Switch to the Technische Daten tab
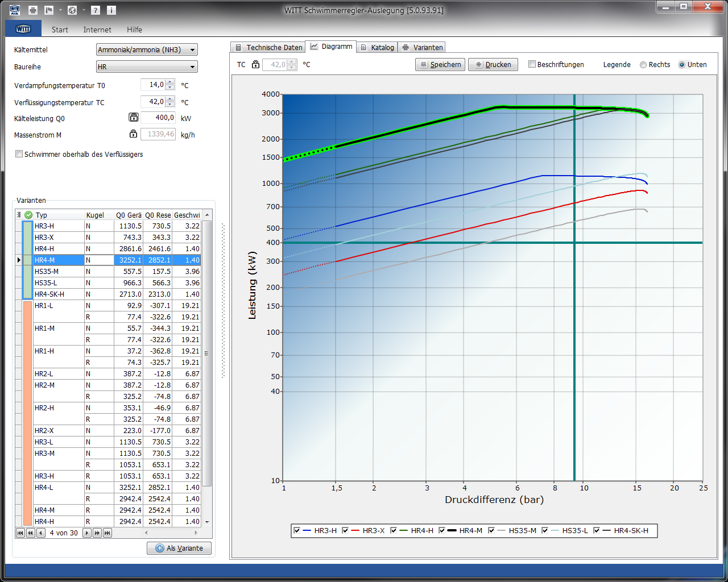The width and height of the screenshot is (728, 582). click(268, 47)
